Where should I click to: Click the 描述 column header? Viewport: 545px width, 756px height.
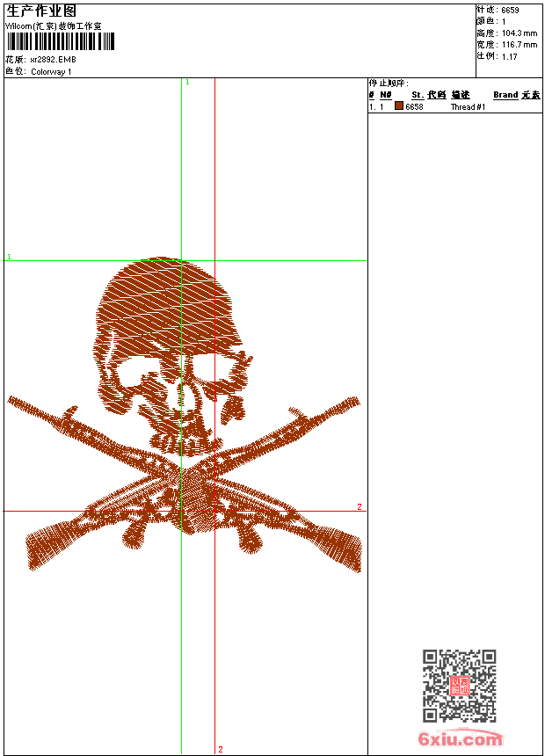tap(461, 95)
